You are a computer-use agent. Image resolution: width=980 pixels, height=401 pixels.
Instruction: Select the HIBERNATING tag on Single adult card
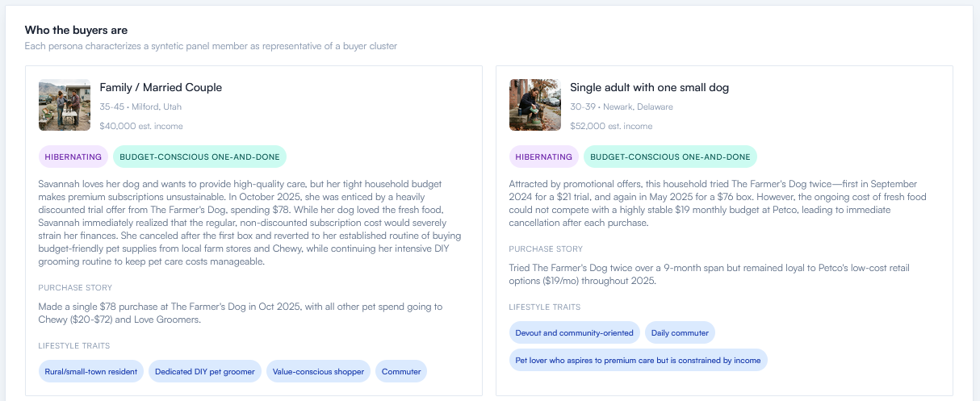(x=543, y=157)
